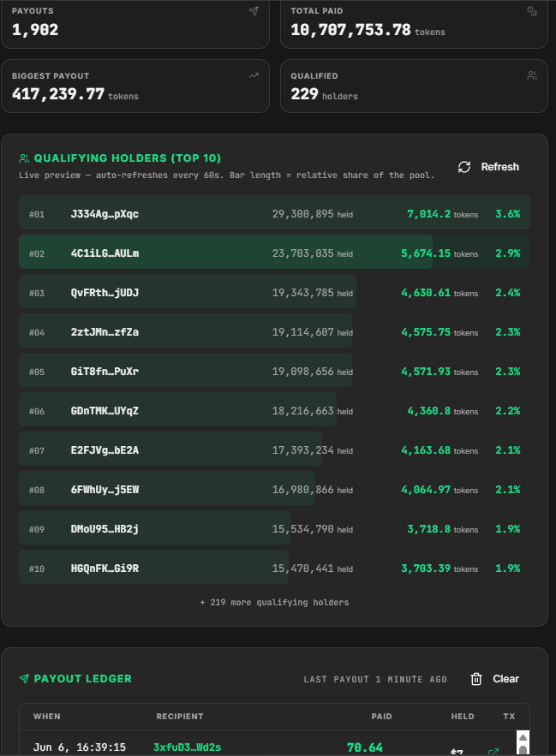Select holder row J334Ag…pXqc
This screenshot has width=556, height=756.
point(275,212)
